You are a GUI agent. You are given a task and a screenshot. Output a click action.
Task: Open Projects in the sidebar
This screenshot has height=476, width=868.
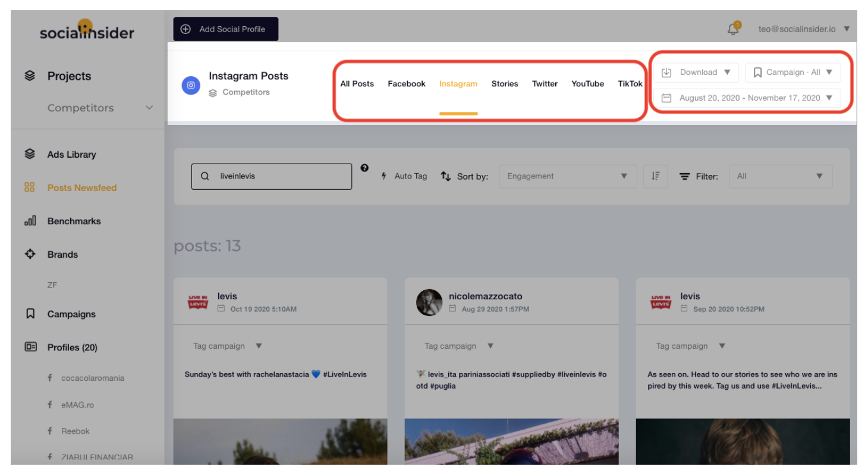point(69,76)
